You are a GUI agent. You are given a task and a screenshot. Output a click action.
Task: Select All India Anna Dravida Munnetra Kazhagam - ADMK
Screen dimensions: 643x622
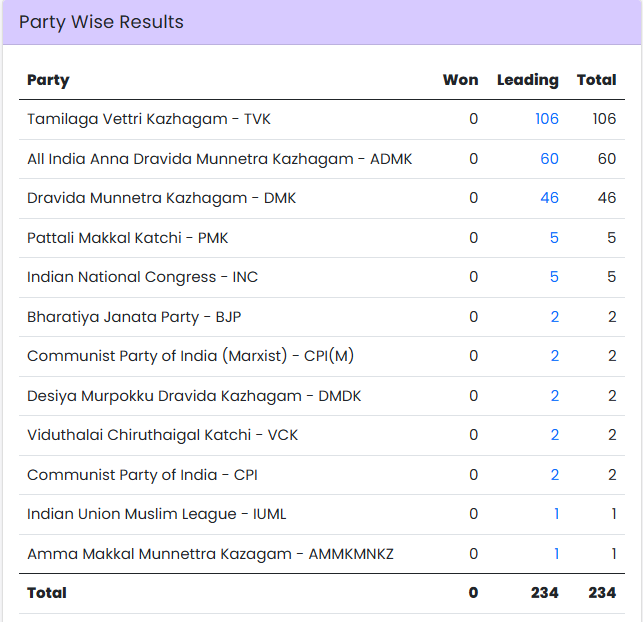219,159
